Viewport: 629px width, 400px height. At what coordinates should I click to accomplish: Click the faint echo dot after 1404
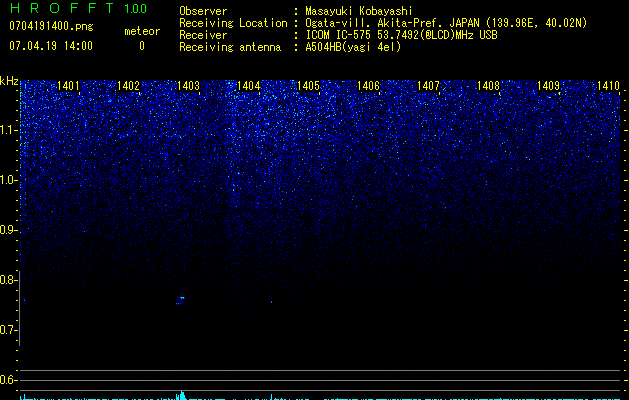pyautogui.click(x=272, y=302)
